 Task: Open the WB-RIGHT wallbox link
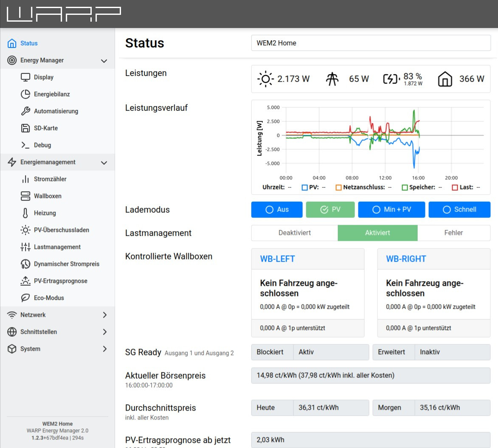tap(406, 259)
